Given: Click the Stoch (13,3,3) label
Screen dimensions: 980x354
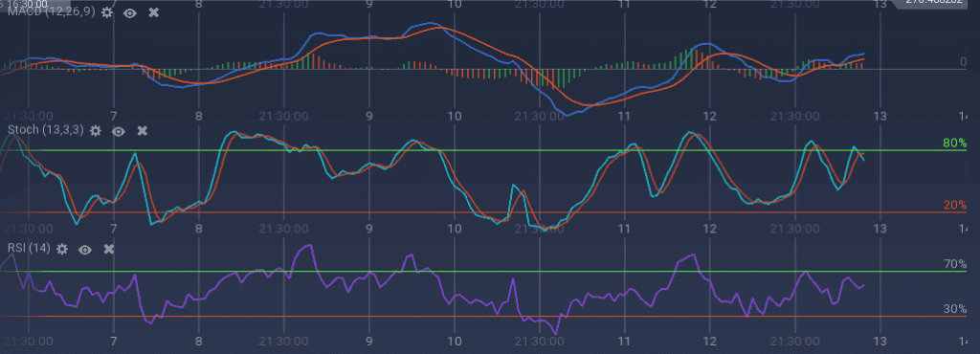Looking at the screenshot, I should pos(46,130).
